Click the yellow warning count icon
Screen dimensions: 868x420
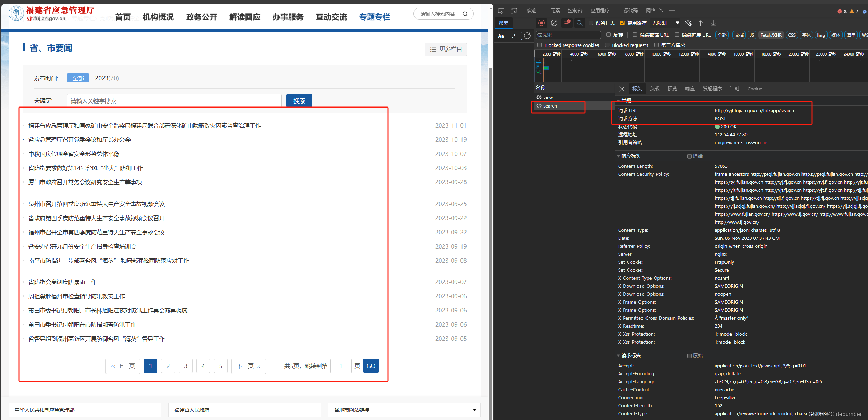pos(852,11)
